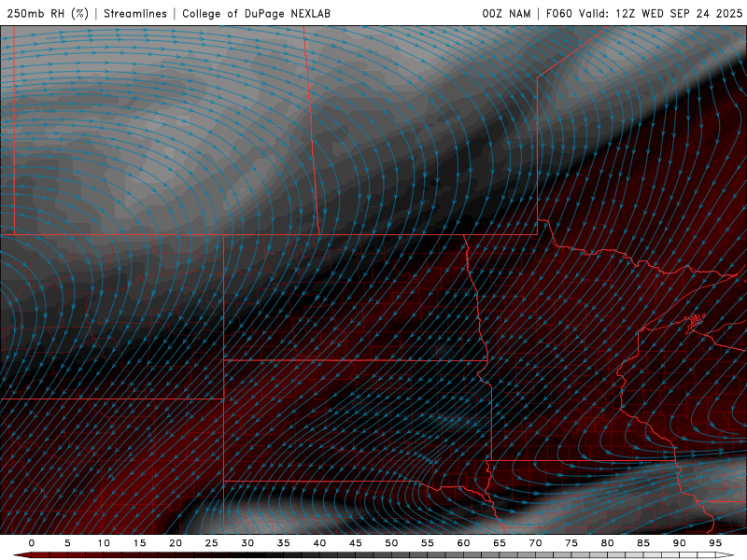Viewport: 747px width, 560px height.
Task: Click the "250mb RH (%)" title text
Action: click(49, 13)
